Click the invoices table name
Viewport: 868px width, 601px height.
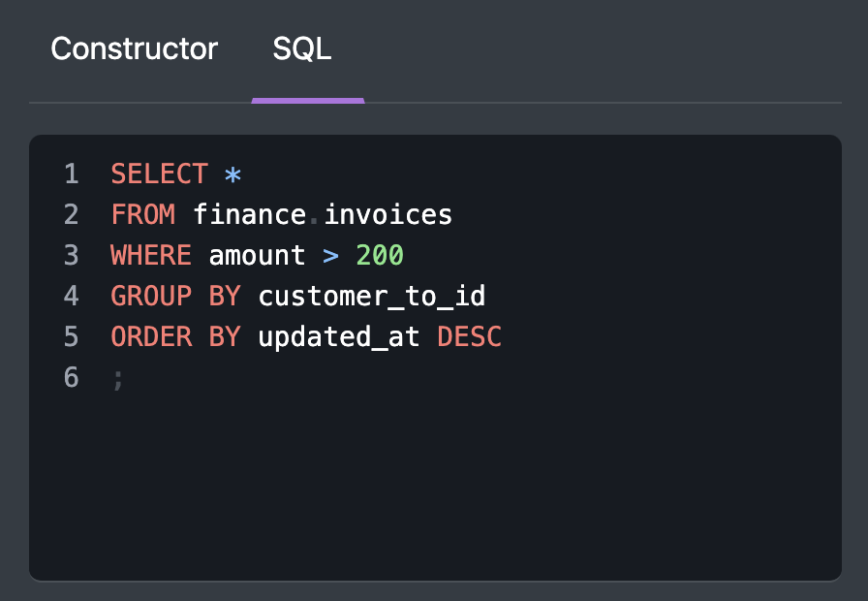click(387, 214)
